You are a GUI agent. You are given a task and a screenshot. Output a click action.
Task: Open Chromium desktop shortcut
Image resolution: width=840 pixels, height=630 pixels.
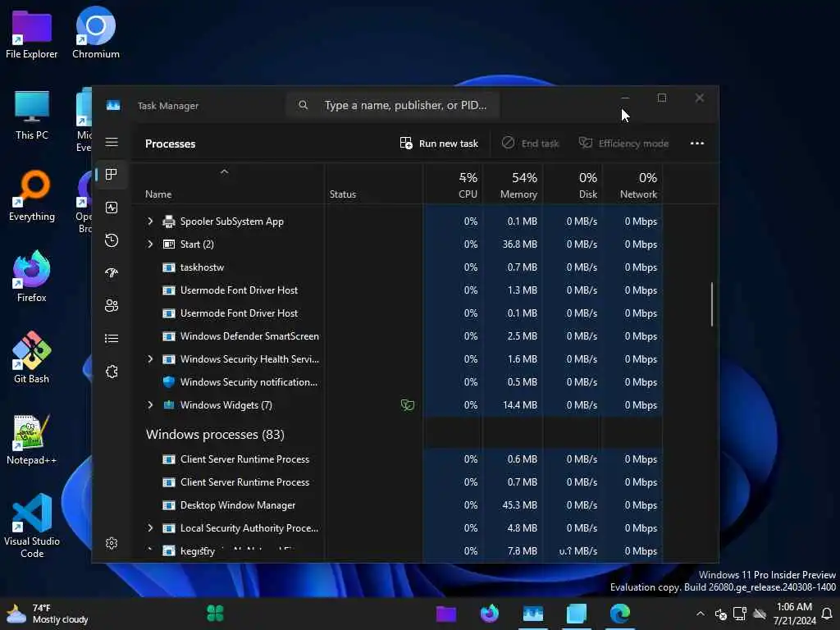coord(96,34)
